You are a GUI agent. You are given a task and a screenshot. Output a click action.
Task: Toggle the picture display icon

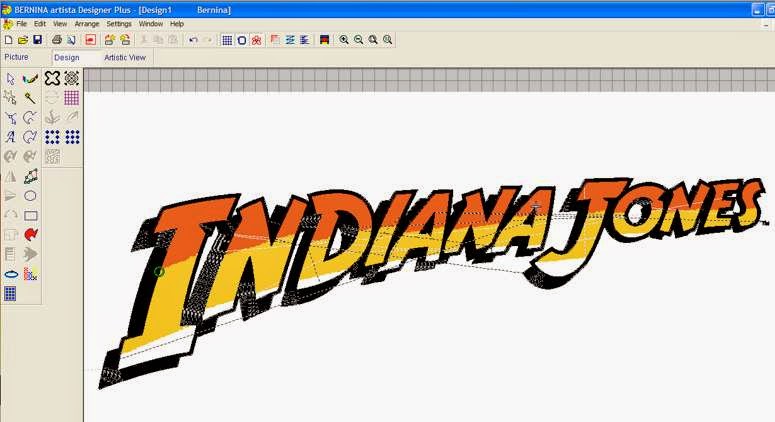coord(275,40)
